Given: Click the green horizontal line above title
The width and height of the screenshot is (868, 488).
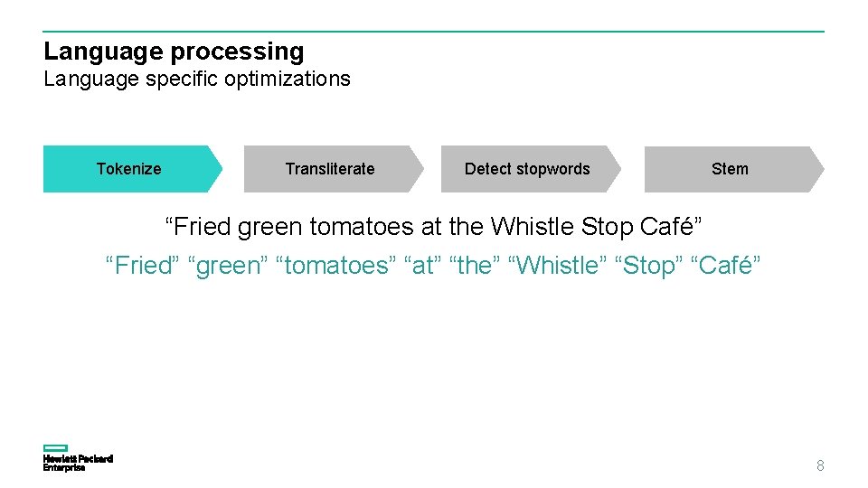Looking at the screenshot, I should click(434, 32).
